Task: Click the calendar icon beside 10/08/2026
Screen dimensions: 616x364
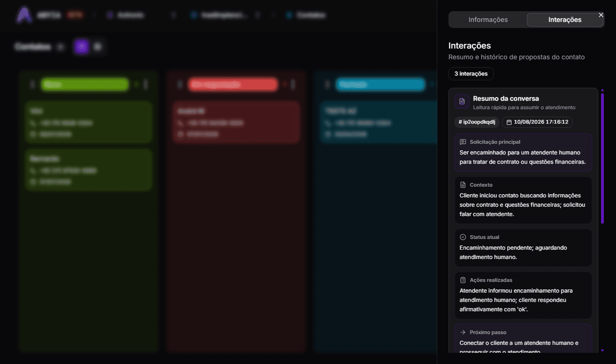Action: [x=509, y=122]
